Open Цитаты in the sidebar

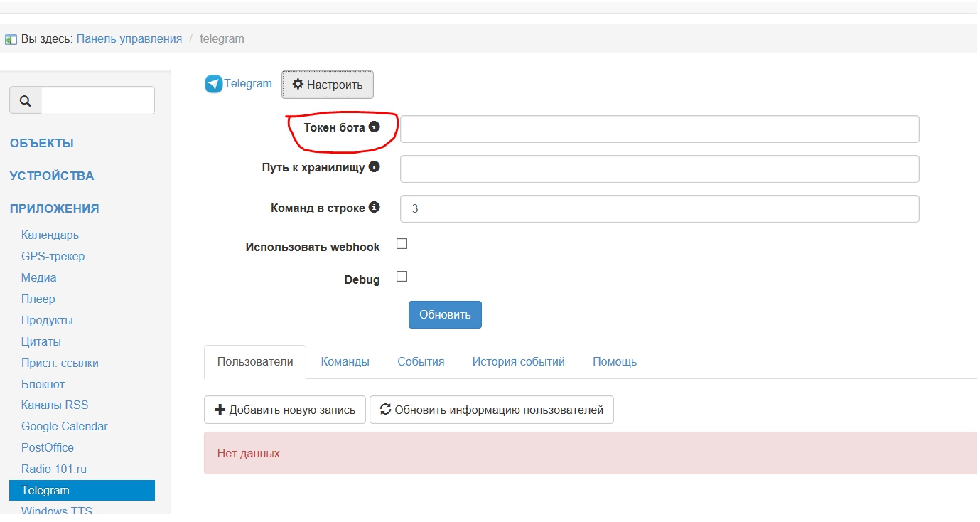[41, 341]
